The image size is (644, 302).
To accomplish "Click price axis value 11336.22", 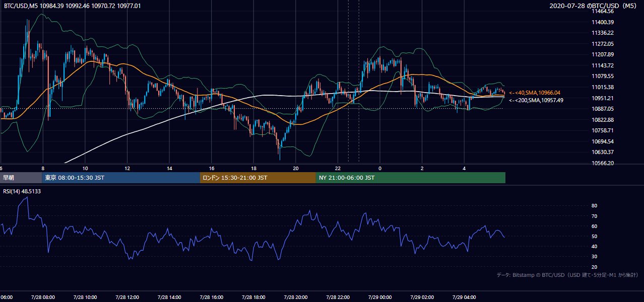I will [603, 33].
